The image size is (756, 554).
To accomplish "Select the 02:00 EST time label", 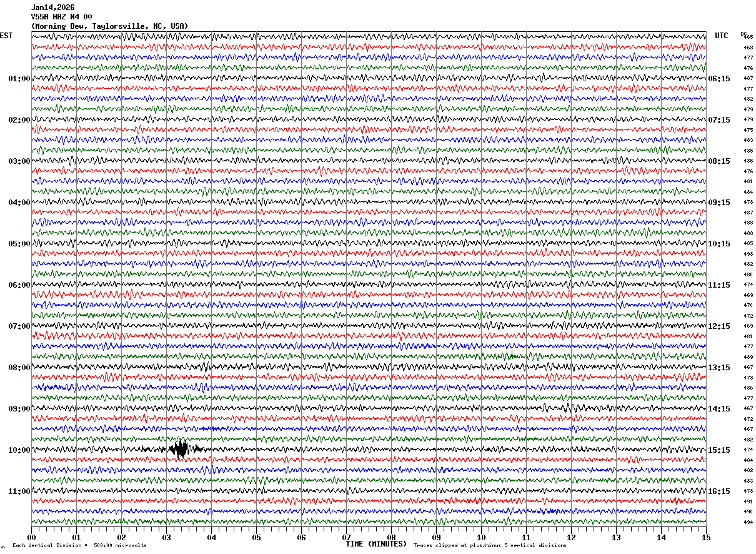I will pos(19,120).
